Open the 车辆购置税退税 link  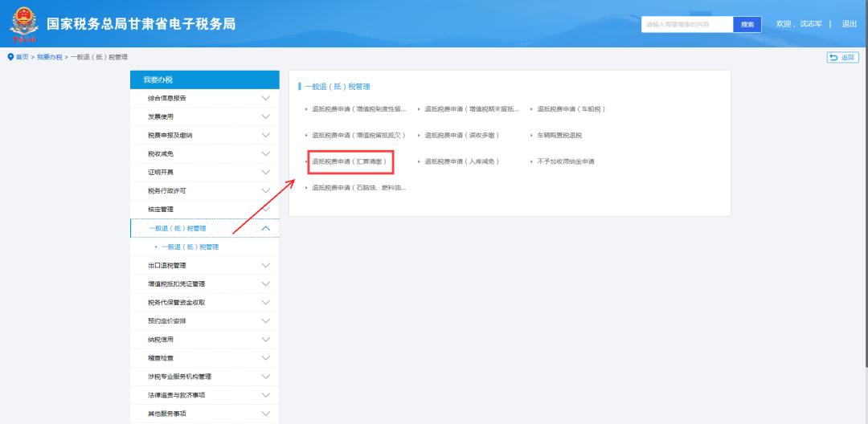click(559, 136)
